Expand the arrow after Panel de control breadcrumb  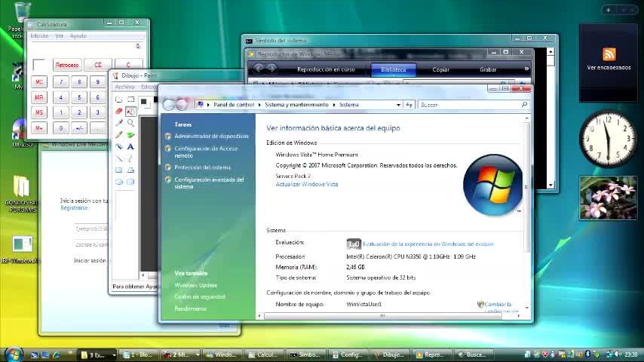coord(259,105)
